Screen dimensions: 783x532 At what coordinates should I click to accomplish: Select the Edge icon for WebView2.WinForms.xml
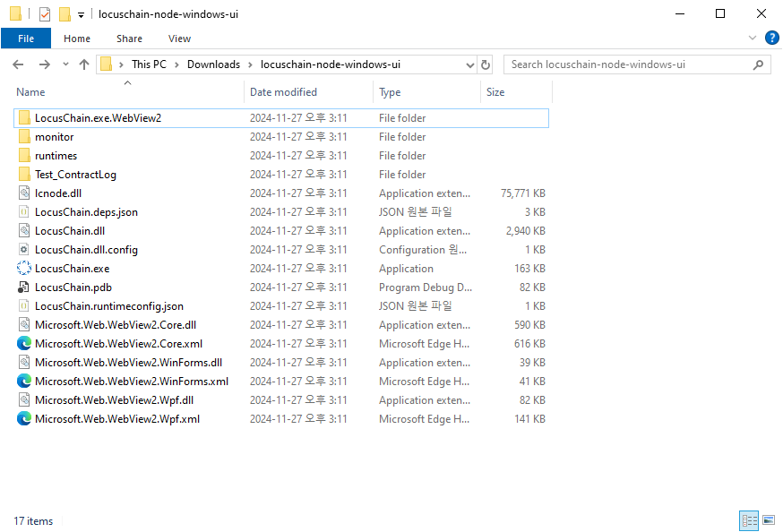24,382
